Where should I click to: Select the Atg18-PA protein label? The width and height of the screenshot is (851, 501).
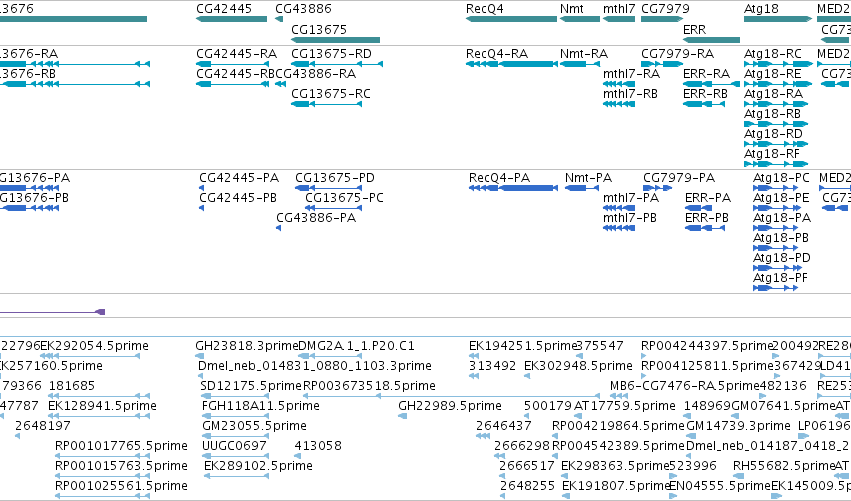pos(782,218)
